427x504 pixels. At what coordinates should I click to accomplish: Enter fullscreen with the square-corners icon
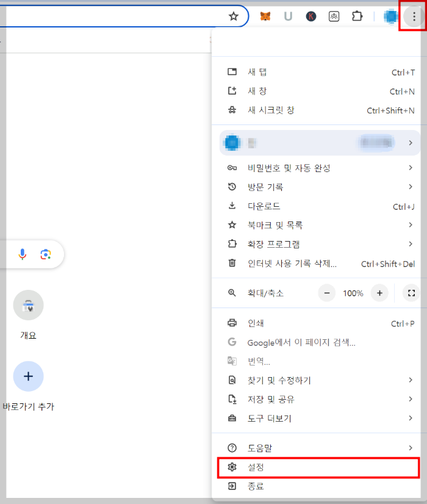coord(411,293)
